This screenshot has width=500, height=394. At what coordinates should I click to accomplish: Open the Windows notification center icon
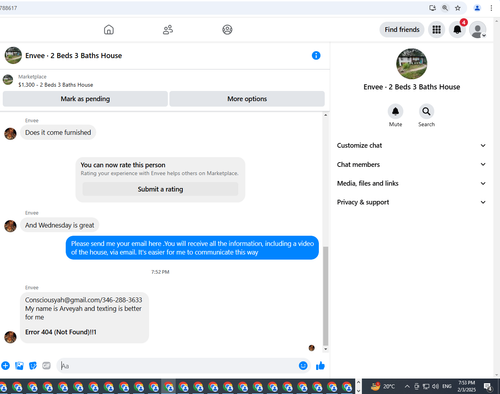488,386
